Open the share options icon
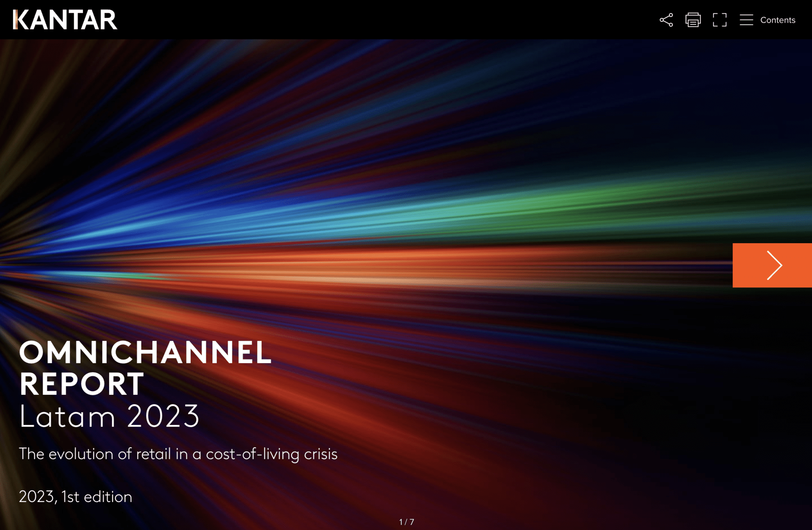Image resolution: width=812 pixels, height=530 pixels. 666,20
